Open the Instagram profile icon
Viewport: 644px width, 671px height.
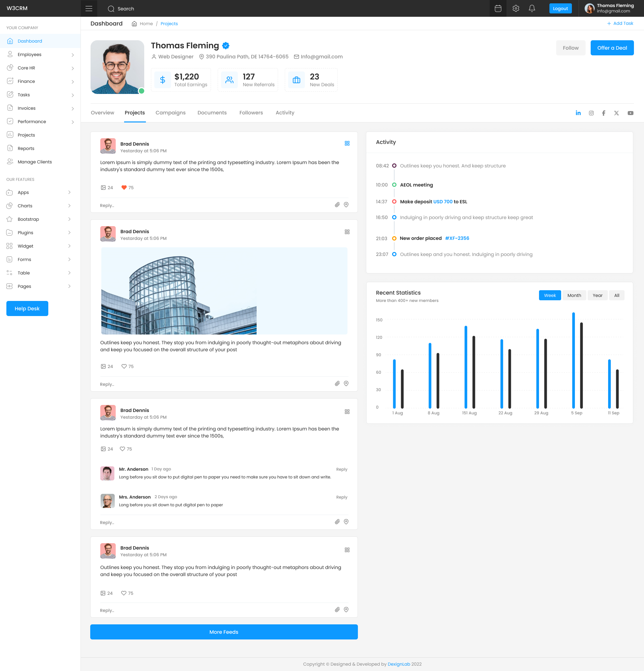click(591, 113)
